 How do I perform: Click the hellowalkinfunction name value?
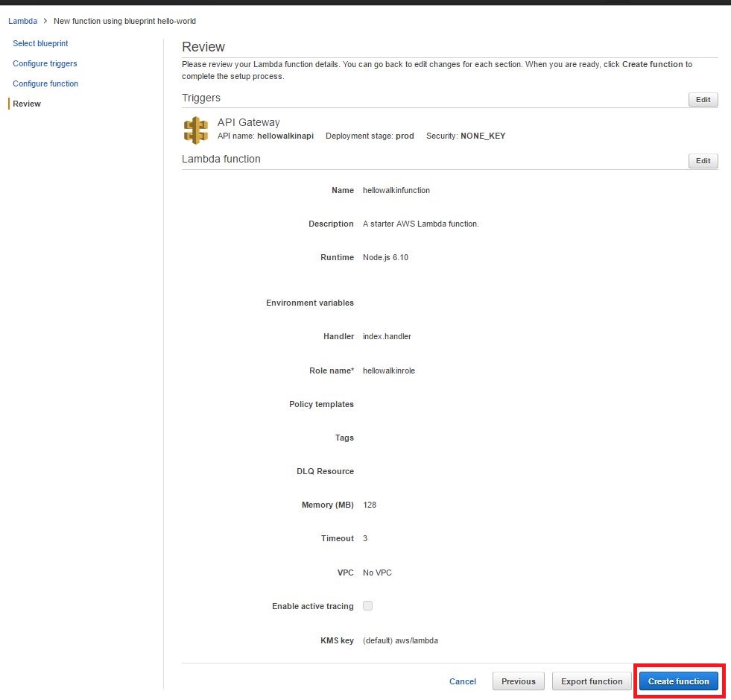[x=395, y=190]
